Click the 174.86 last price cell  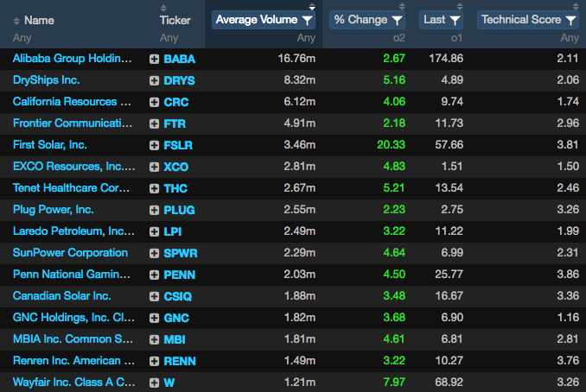(446, 58)
